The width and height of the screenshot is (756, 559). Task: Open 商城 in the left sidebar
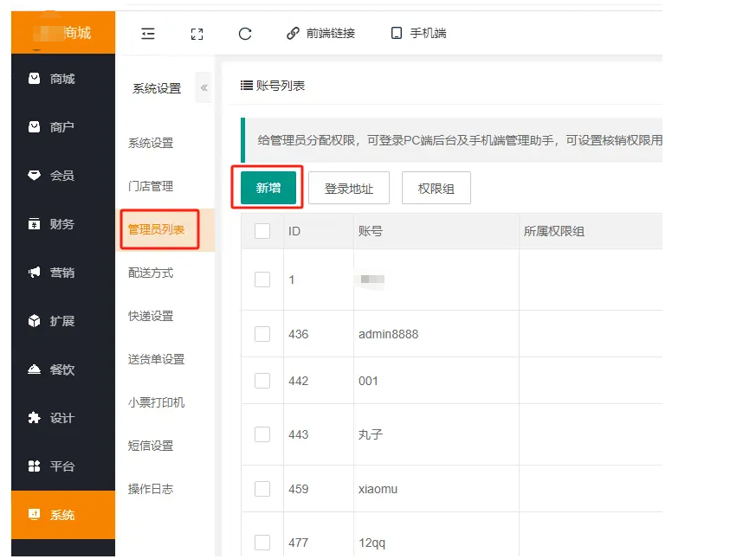pos(62,79)
